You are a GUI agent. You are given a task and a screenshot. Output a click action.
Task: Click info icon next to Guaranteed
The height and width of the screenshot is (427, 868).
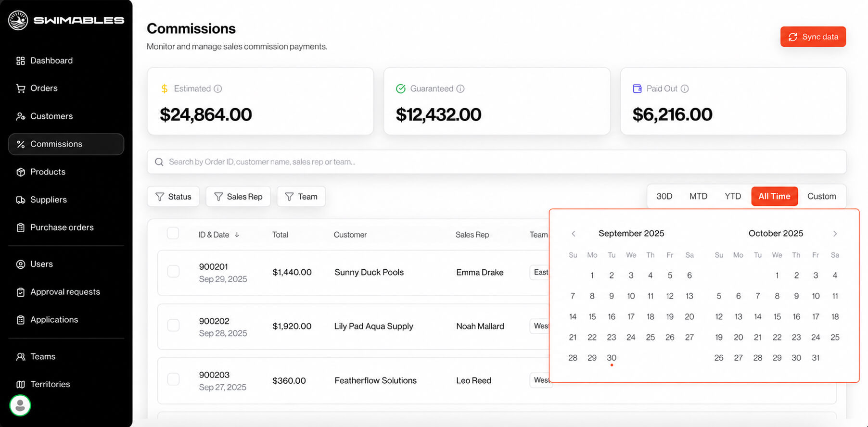460,89
